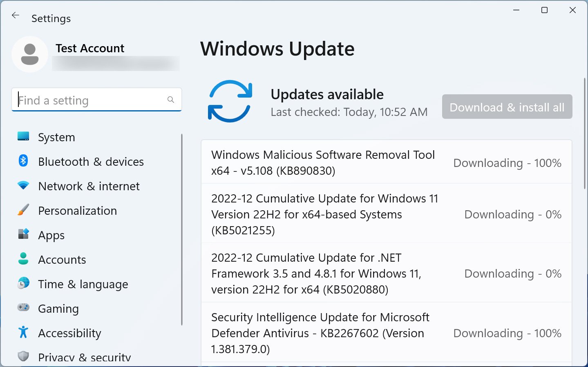The height and width of the screenshot is (367, 588).
Task: Click the back arrow icon
Action: pyautogui.click(x=16, y=16)
